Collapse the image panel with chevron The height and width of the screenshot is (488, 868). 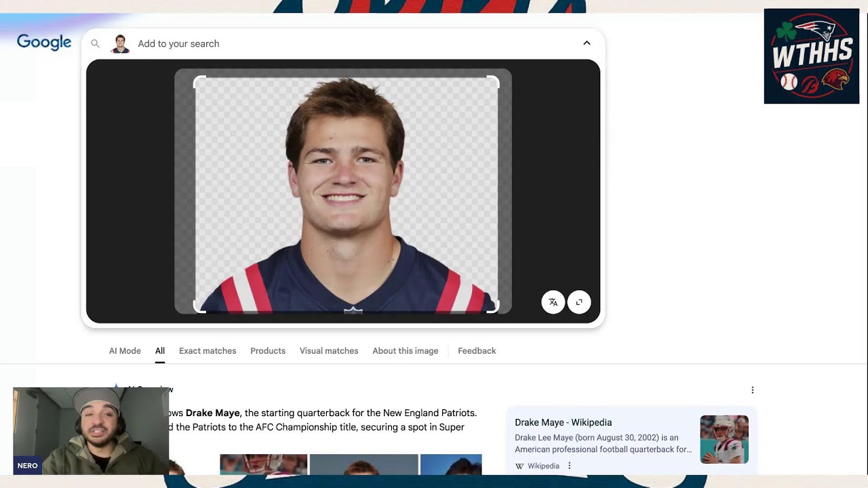587,43
